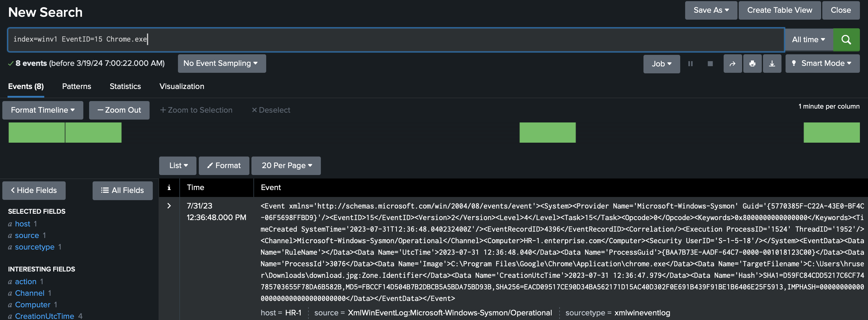The height and width of the screenshot is (320, 868).
Task: Hide the fields sidebar
Action: pyautogui.click(x=34, y=190)
